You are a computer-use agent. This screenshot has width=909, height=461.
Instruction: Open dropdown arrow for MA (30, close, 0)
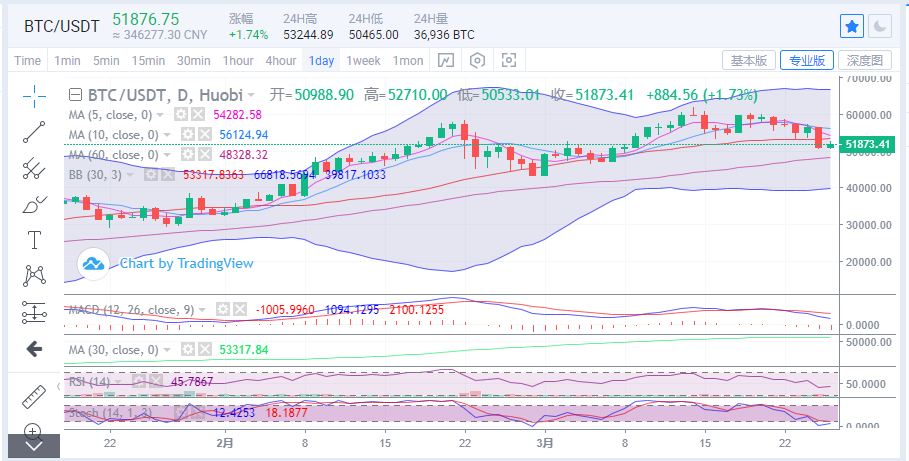[x=167, y=350]
